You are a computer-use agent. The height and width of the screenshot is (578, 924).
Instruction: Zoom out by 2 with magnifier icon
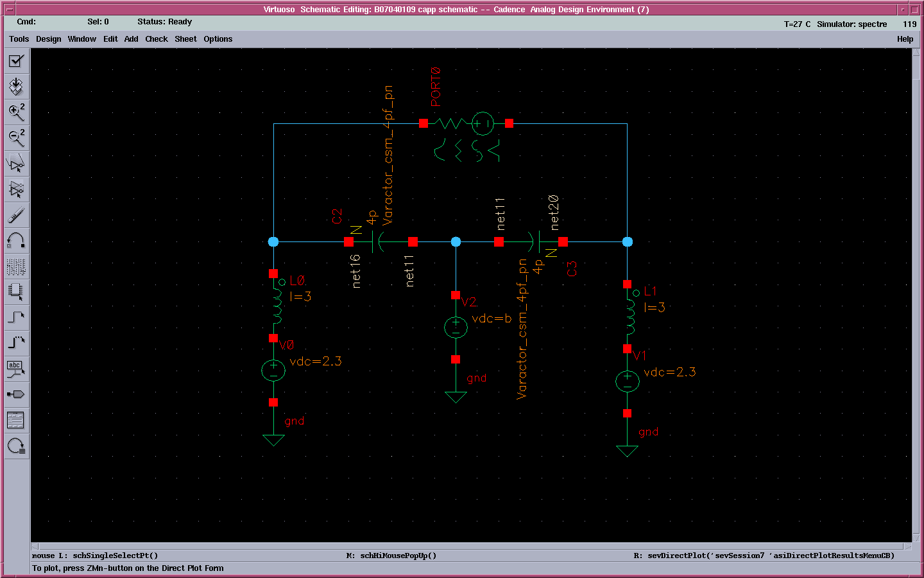(x=16, y=138)
